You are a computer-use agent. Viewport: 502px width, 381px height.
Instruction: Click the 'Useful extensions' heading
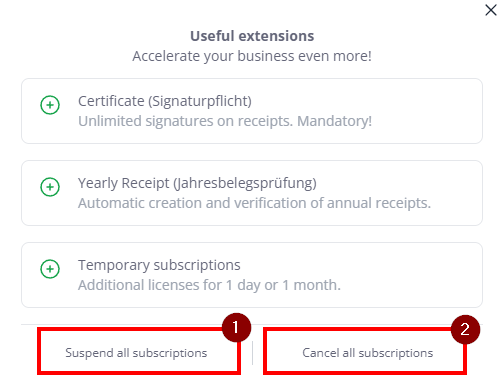tap(252, 36)
